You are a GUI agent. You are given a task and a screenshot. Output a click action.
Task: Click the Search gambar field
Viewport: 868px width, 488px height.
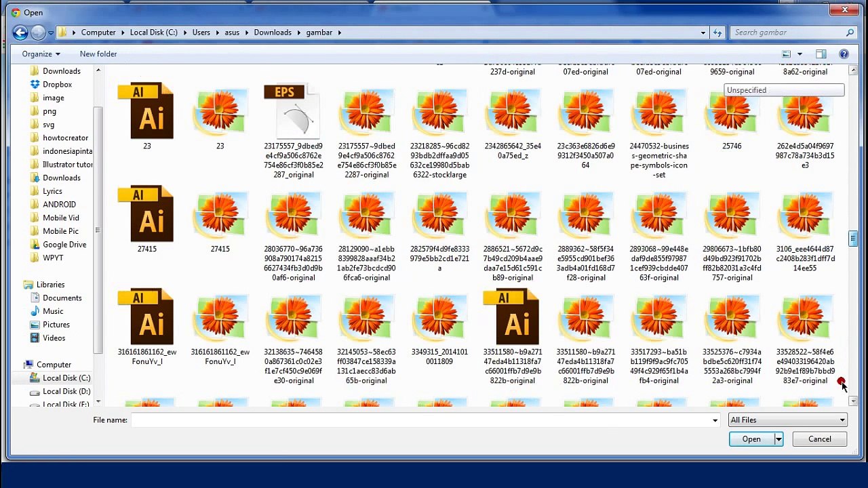pyautogui.click(x=787, y=33)
